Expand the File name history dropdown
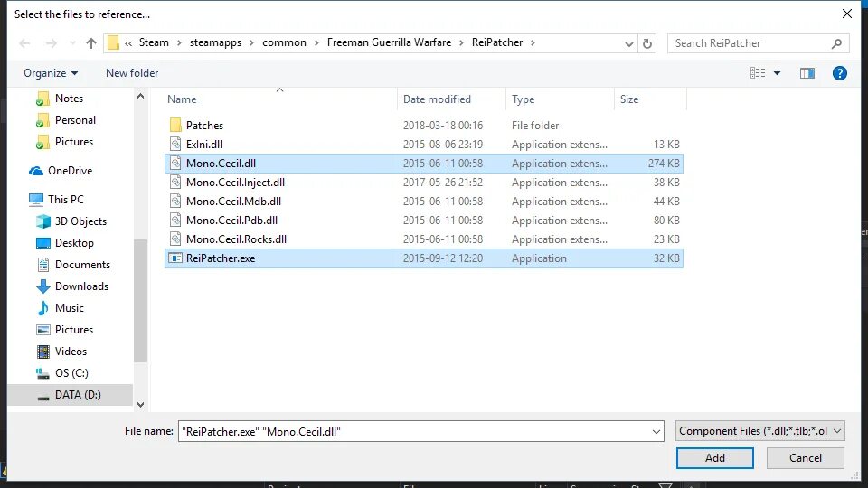Screen dimensions: 868x488 (656, 431)
